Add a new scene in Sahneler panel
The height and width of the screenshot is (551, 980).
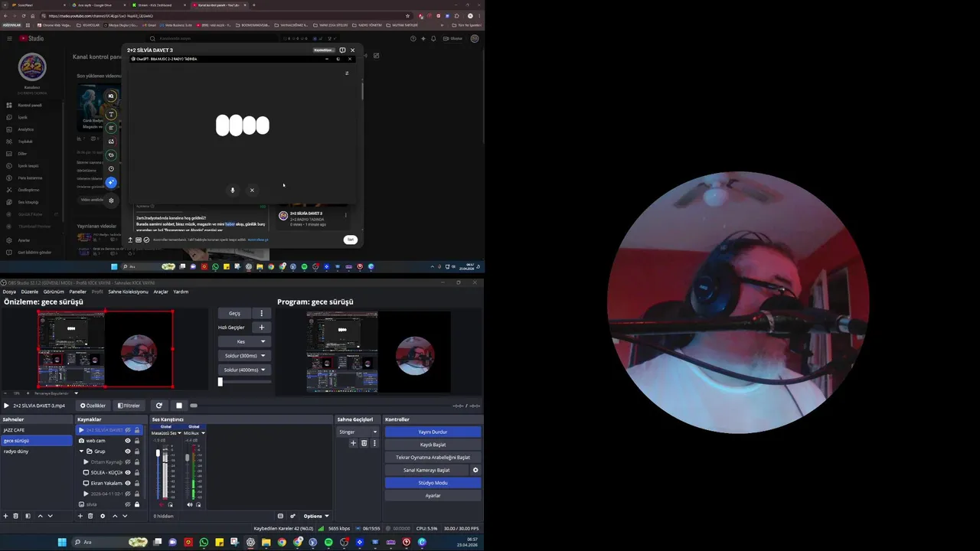5,516
